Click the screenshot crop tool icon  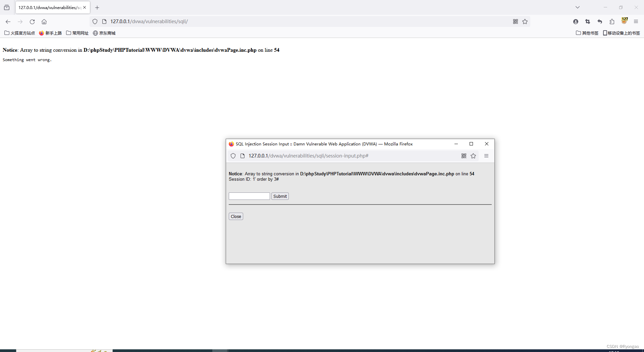tap(588, 21)
